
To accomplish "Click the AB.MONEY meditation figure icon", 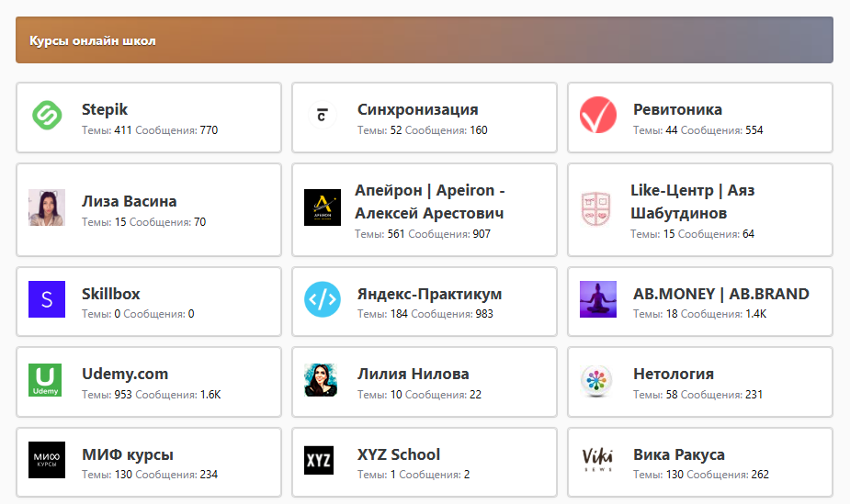I will point(598,299).
